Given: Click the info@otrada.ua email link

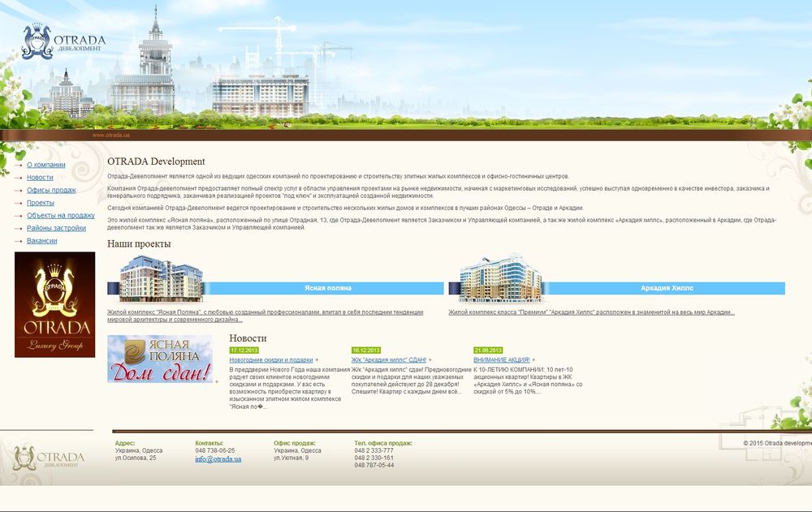Looking at the screenshot, I should (x=218, y=458).
